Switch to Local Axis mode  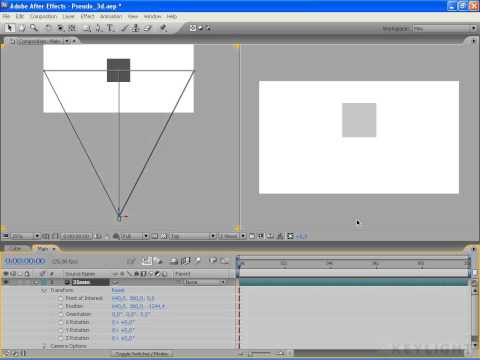click(x=193, y=28)
